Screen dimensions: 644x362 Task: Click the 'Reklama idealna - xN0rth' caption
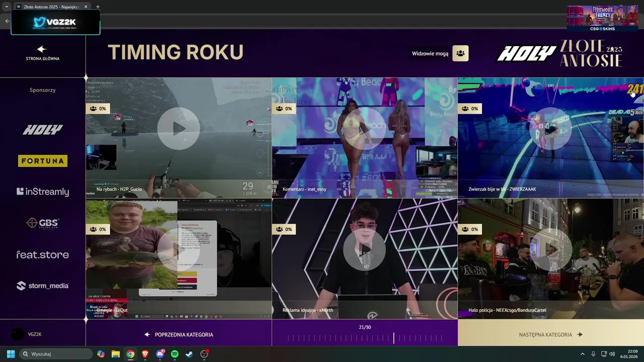click(308, 310)
